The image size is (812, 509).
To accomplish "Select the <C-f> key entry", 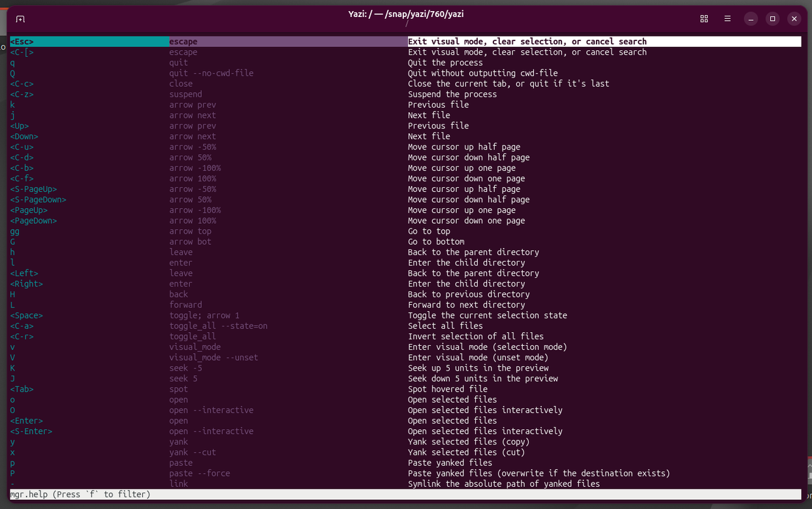I will click(22, 178).
